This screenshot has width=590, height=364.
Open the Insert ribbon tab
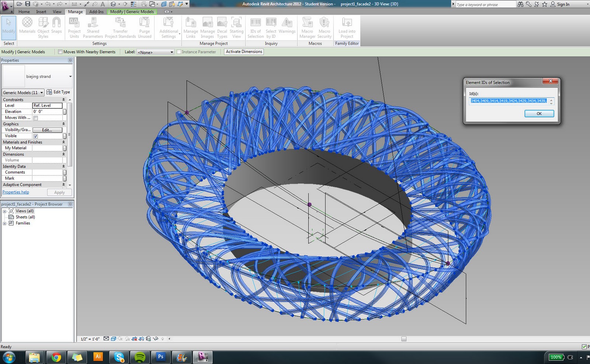pos(41,11)
